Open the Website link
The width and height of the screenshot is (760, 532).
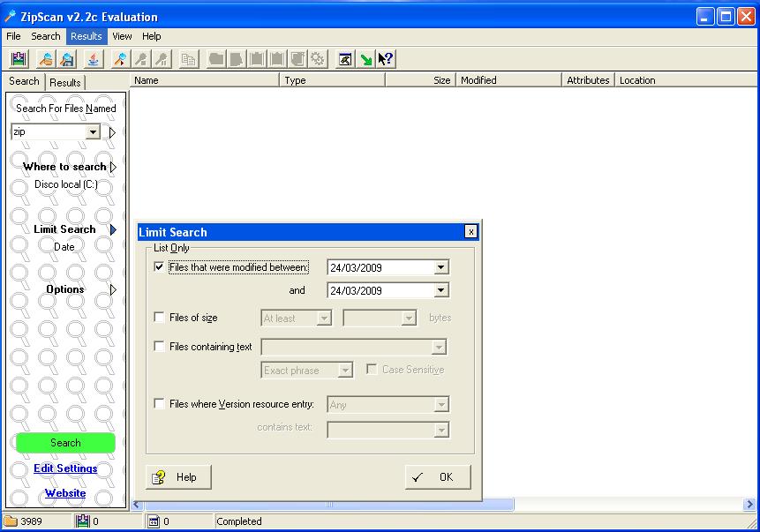(x=65, y=493)
